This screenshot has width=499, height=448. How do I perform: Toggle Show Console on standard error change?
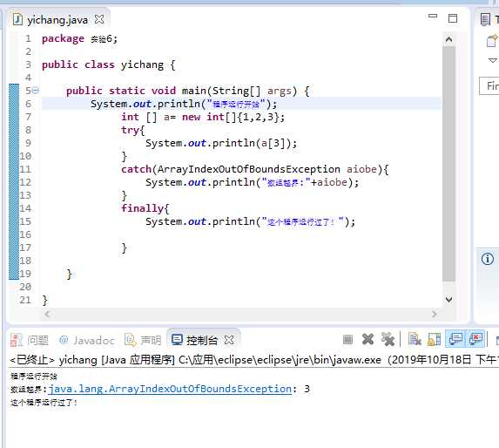(x=475, y=339)
